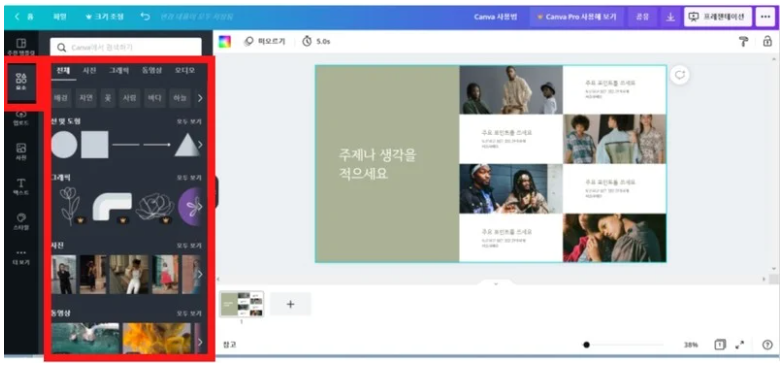Open the Canva 사용법 link
This screenshot has height=369, width=783.
pos(495,16)
